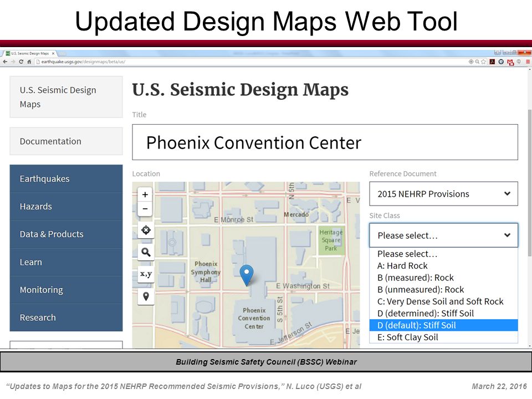
Task: Click the browser zoom magnifier icon in the address bar
Action: pos(477,62)
